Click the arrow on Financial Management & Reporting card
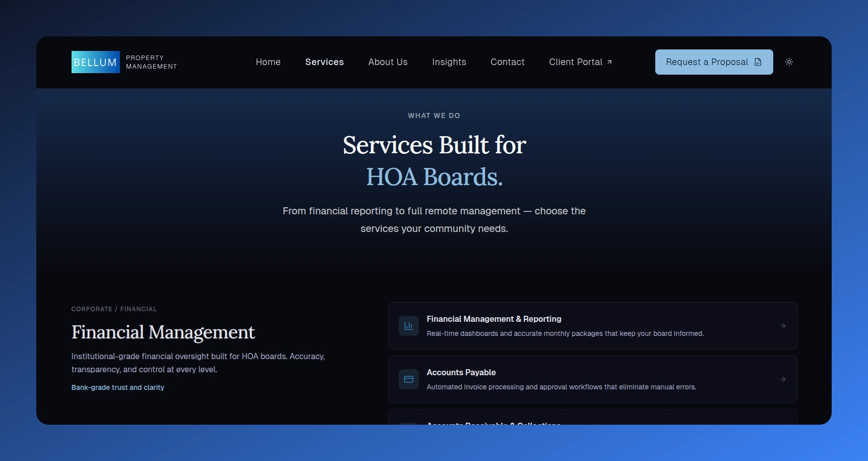This screenshot has height=461, width=868. (x=783, y=326)
